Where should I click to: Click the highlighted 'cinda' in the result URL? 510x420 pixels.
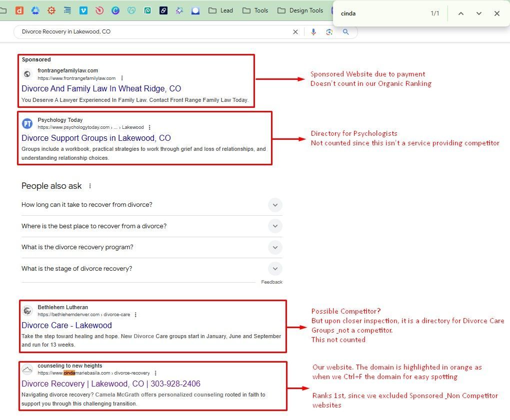point(69,373)
